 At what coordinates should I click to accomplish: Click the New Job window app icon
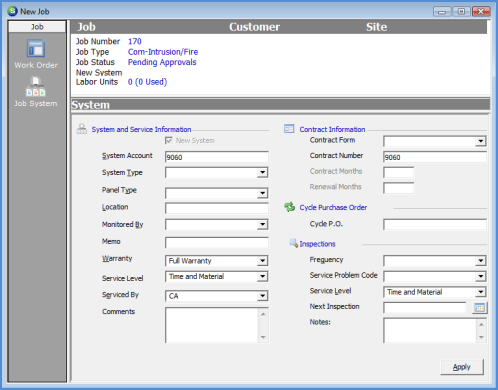point(12,11)
